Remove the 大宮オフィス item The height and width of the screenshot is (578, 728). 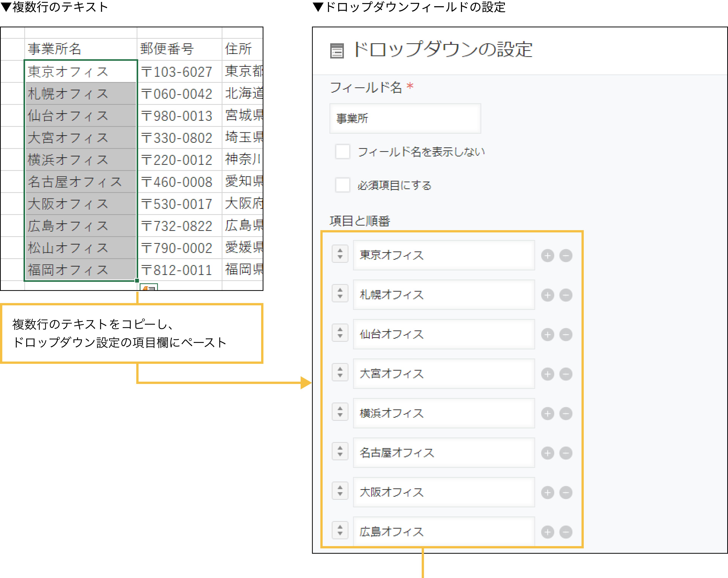click(566, 374)
